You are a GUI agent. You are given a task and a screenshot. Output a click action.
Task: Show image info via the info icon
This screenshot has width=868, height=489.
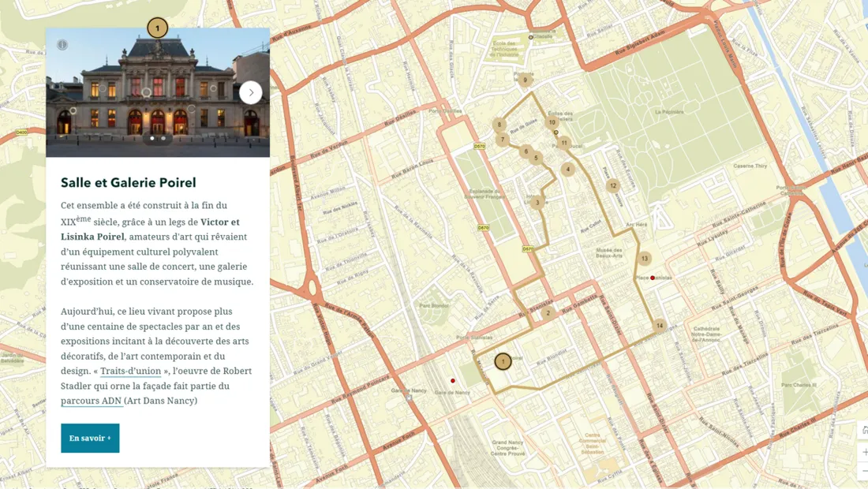(62, 45)
